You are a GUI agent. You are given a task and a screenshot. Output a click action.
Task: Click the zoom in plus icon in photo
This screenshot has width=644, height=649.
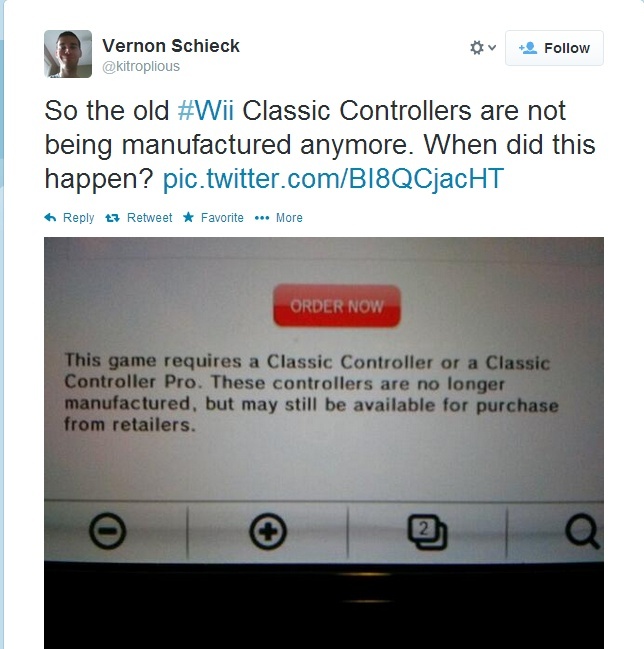click(268, 531)
